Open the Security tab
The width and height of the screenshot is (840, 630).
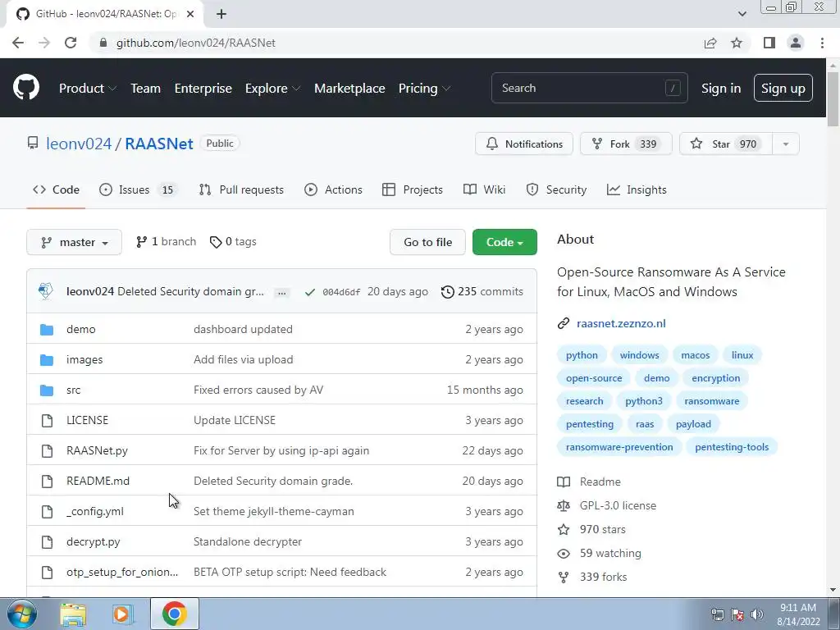click(x=556, y=189)
